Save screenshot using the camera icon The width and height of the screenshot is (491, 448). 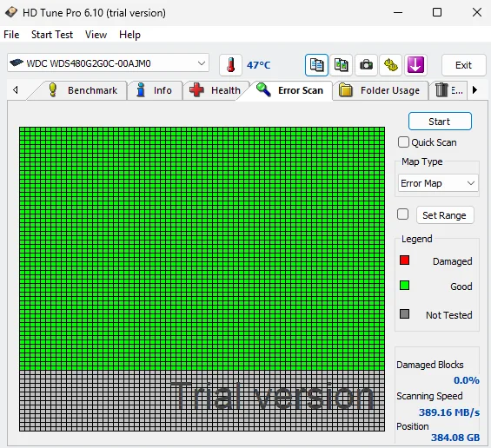coord(366,65)
